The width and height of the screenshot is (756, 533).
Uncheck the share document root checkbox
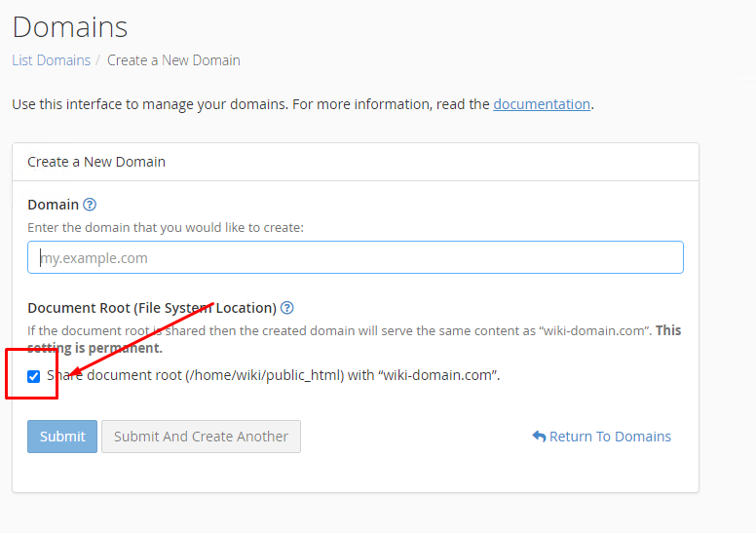34,376
